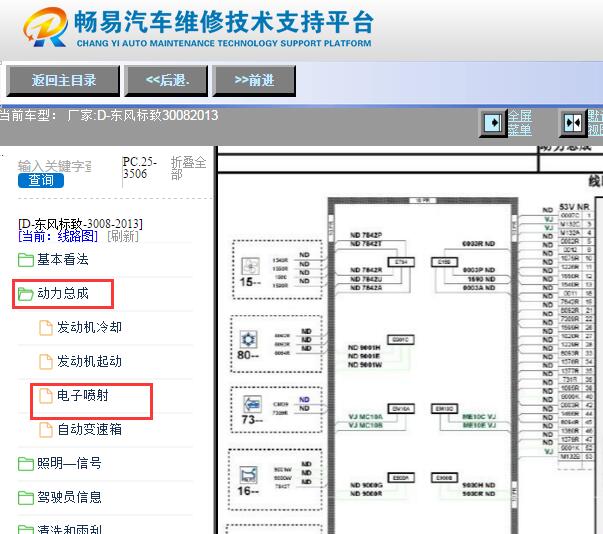This screenshot has width=603, height=534.
Task: Click the 查询 search button
Action: pyautogui.click(x=41, y=180)
